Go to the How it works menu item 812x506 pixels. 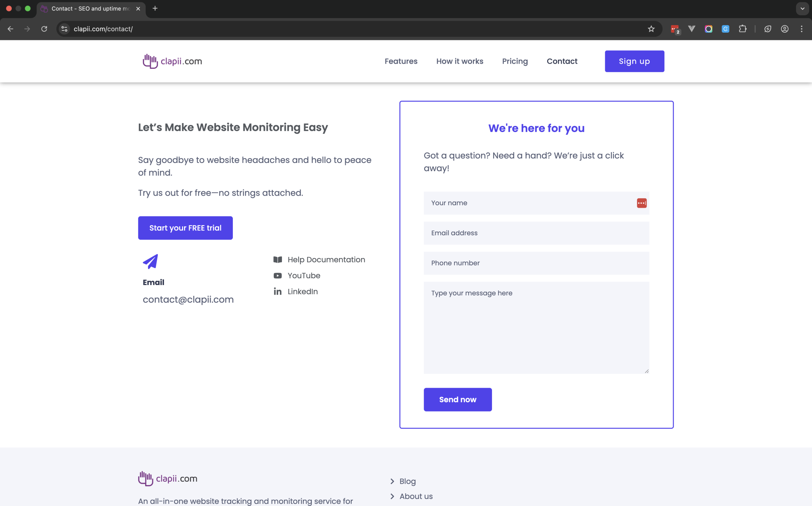tap(460, 61)
